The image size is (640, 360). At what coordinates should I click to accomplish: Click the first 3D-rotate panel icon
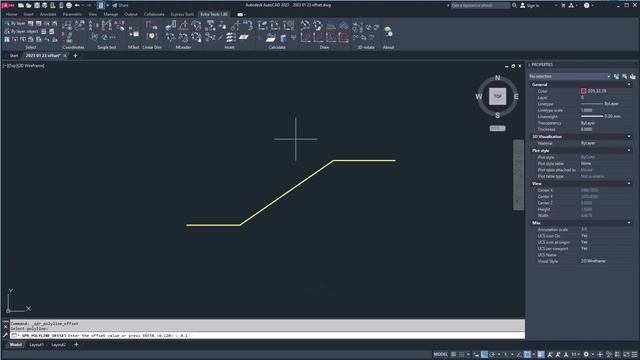[358, 27]
